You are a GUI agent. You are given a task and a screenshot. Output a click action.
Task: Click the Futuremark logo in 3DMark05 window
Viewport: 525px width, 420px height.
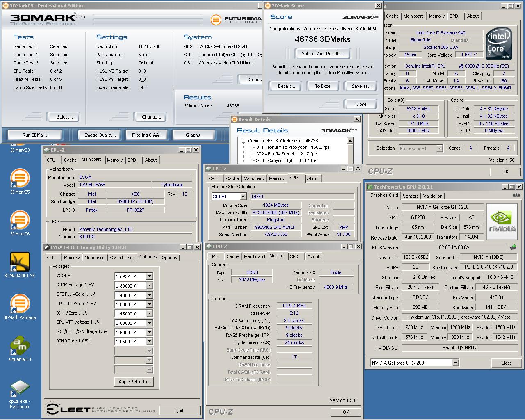216,19
